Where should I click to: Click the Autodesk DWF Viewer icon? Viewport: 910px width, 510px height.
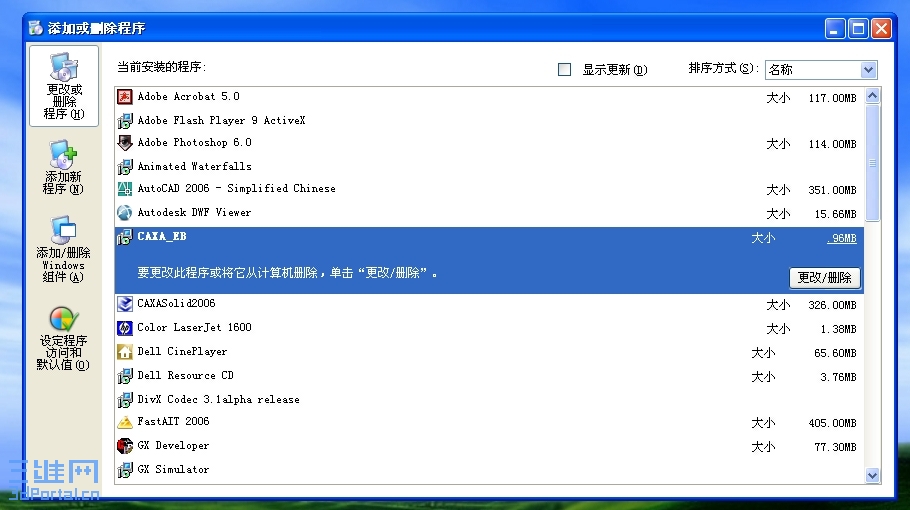tap(125, 212)
